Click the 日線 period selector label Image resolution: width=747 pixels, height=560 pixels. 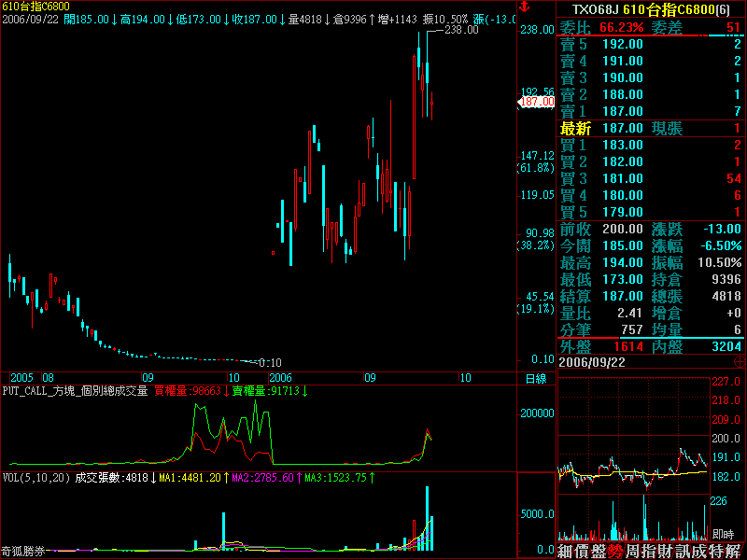[x=535, y=379]
